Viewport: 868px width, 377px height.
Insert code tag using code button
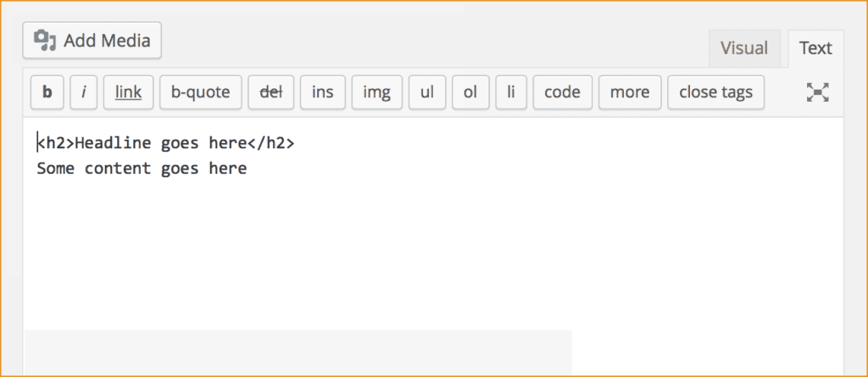click(563, 91)
